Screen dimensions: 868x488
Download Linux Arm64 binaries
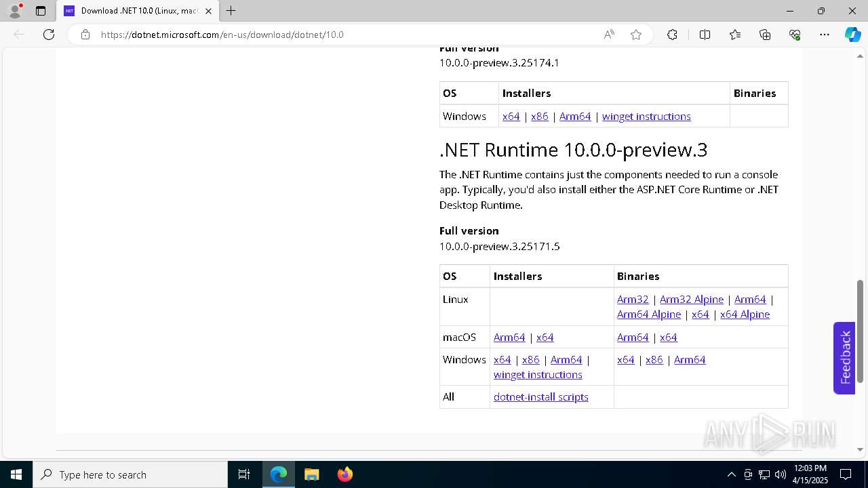click(750, 300)
